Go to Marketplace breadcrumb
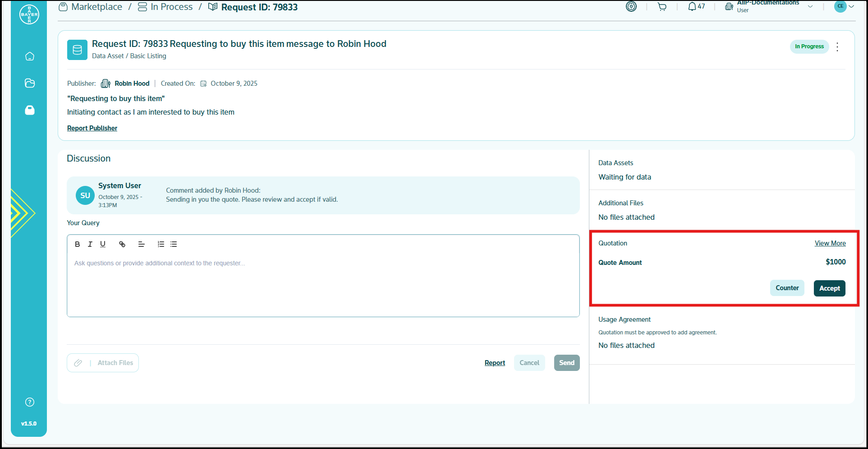Screen dimensions: 868x449 96,7
